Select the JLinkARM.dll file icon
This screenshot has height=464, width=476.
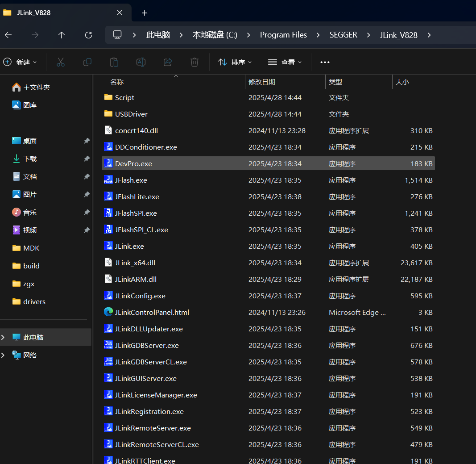[x=108, y=279]
